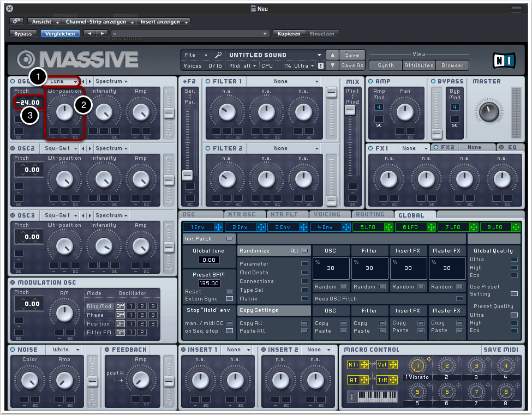
Task: Enable Keep OSC Pitch option
Action: 459,299
